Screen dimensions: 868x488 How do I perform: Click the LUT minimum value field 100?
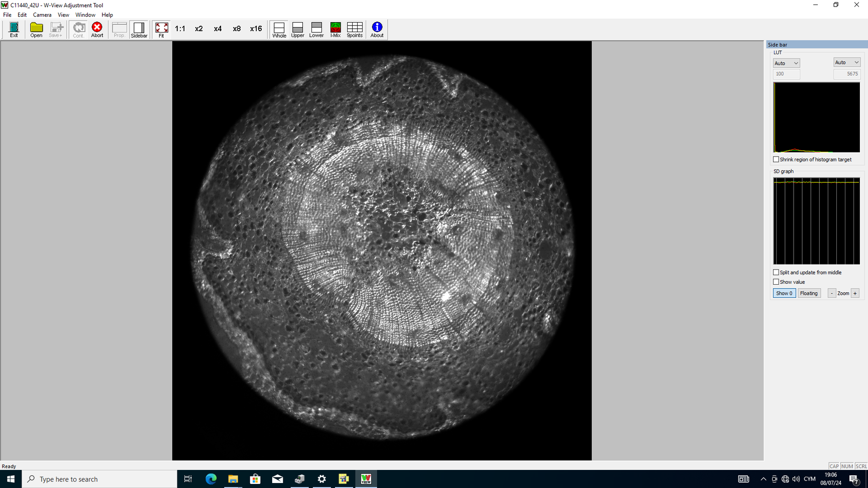(x=786, y=74)
